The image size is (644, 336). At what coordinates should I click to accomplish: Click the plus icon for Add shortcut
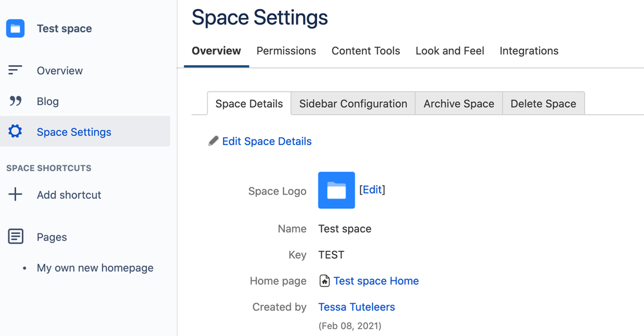[x=15, y=195]
